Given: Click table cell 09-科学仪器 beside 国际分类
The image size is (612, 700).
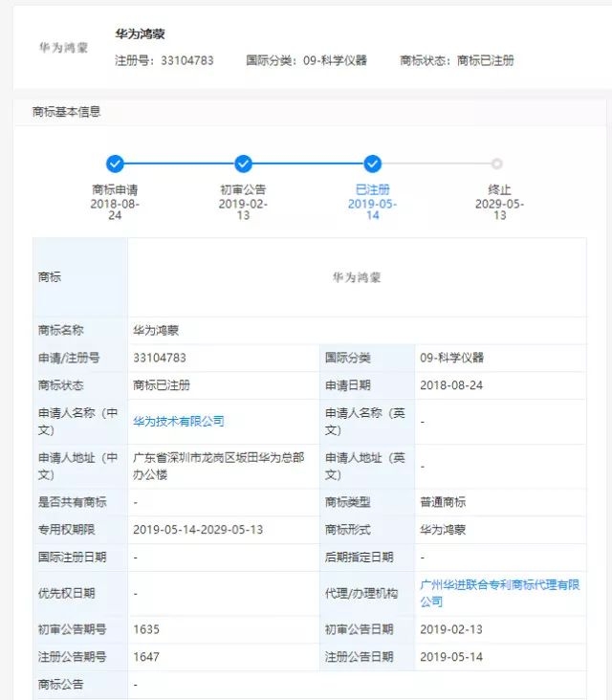Looking at the screenshot, I should tap(451, 358).
